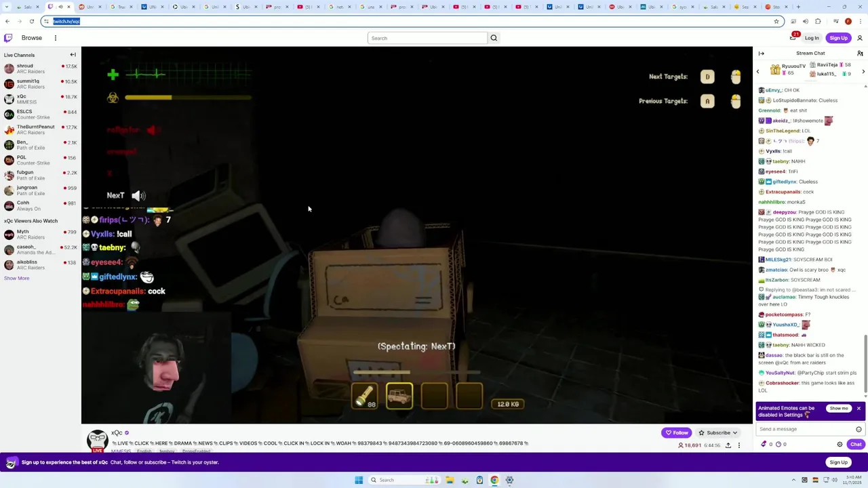Open the user profile icon menu
This screenshot has width=868, height=488.
point(860,38)
